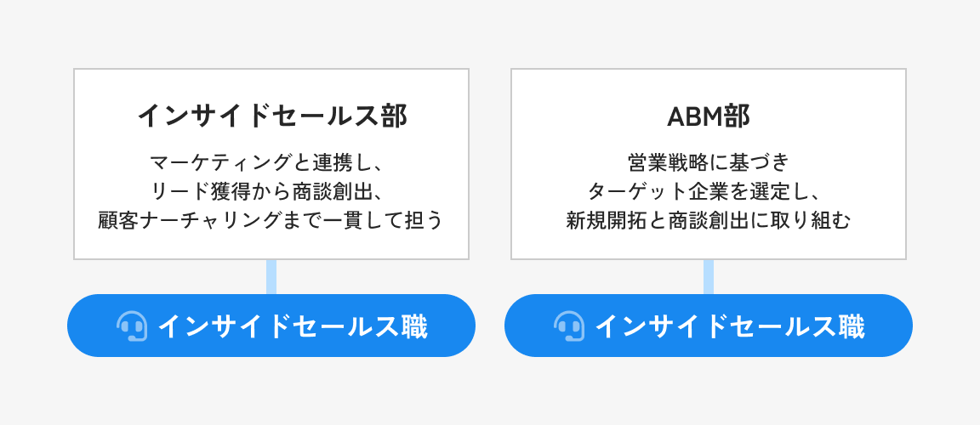This screenshot has height=425, width=980.
Task: Open インサイドセールス職 button below インサイドセールス部
Action: pyautogui.click(x=271, y=326)
